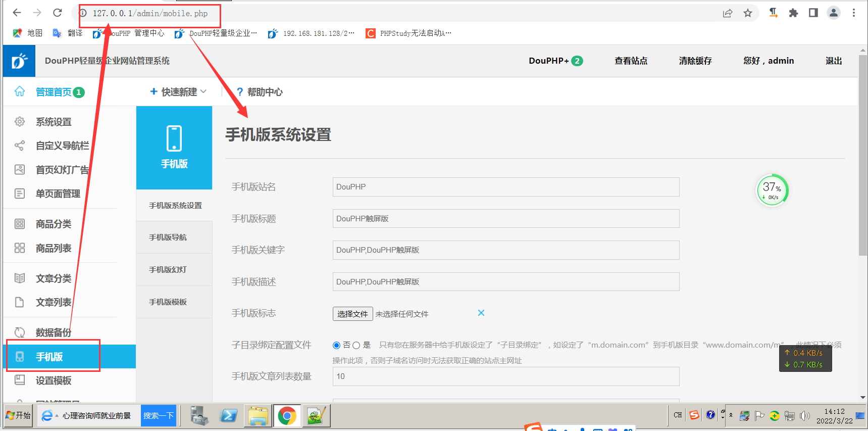Show hidden tray icons arrow
868x431 pixels.
tap(731, 415)
